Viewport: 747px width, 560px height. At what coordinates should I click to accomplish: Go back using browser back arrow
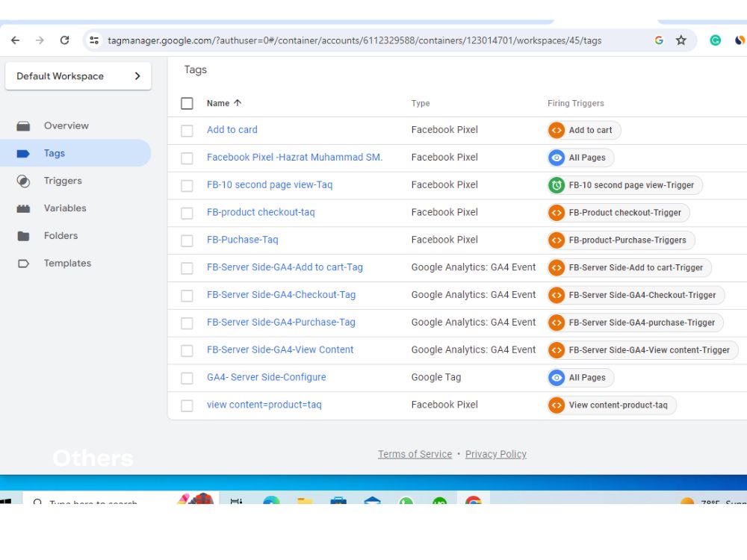[x=15, y=40]
